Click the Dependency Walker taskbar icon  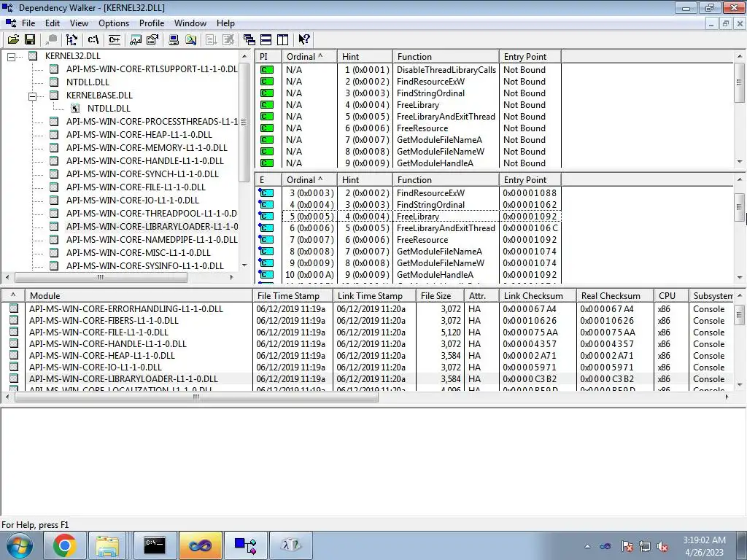(x=246, y=545)
